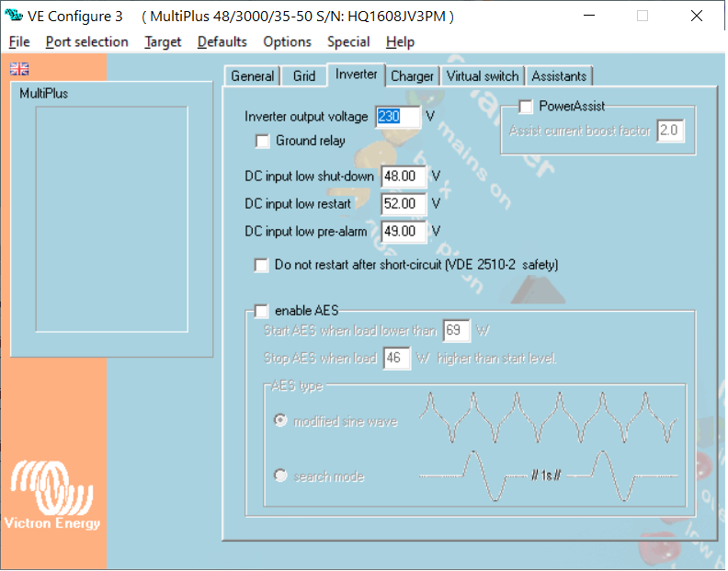The width and height of the screenshot is (728, 571).
Task: Switch to the Charger tab
Action: tap(412, 75)
